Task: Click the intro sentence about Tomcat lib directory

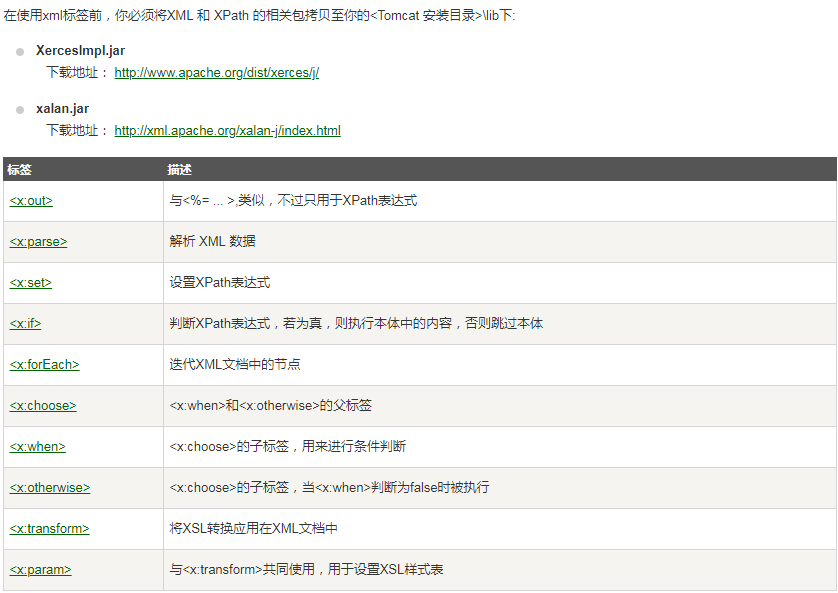Action: click(259, 15)
